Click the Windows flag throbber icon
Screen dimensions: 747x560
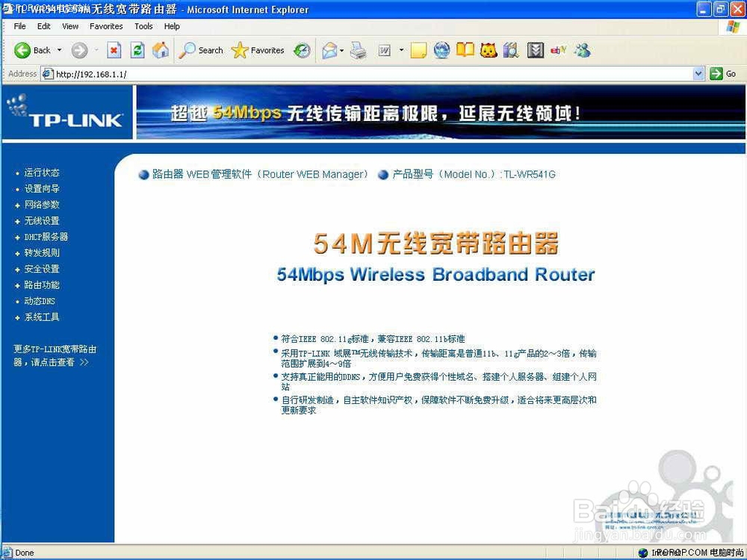tap(733, 27)
